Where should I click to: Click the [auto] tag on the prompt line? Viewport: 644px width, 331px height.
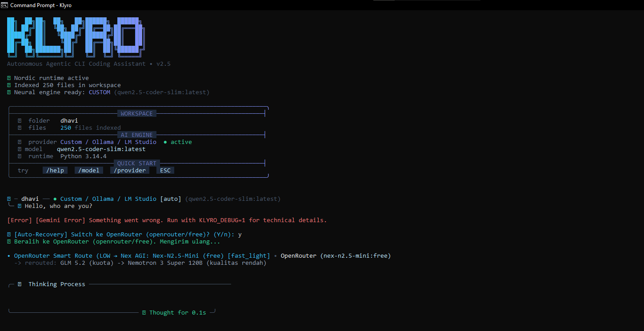point(171,199)
